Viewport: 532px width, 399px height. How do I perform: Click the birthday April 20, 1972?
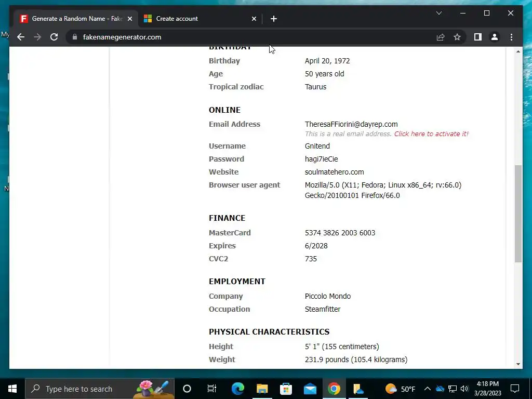tap(327, 61)
